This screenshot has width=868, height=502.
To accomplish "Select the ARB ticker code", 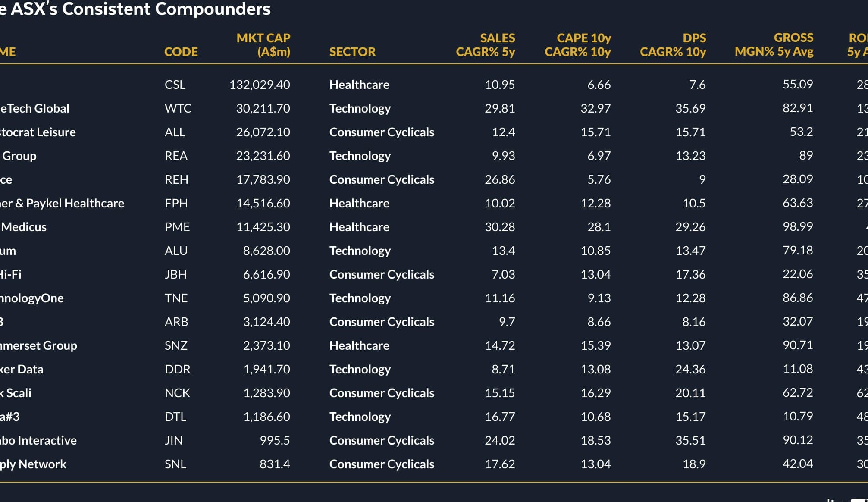I will 176,322.
